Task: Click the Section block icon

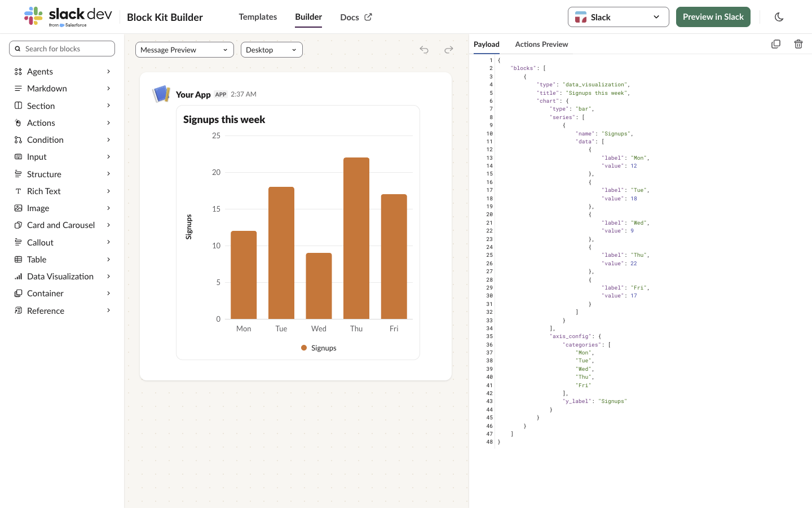Action: pyautogui.click(x=18, y=106)
